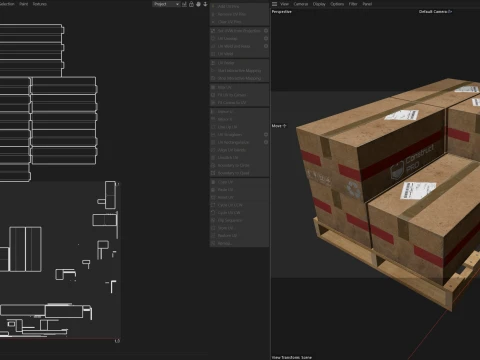Click Start Interactive Mapping
Image resolution: width=480 pixels, height=360 pixels.
tap(239, 70)
